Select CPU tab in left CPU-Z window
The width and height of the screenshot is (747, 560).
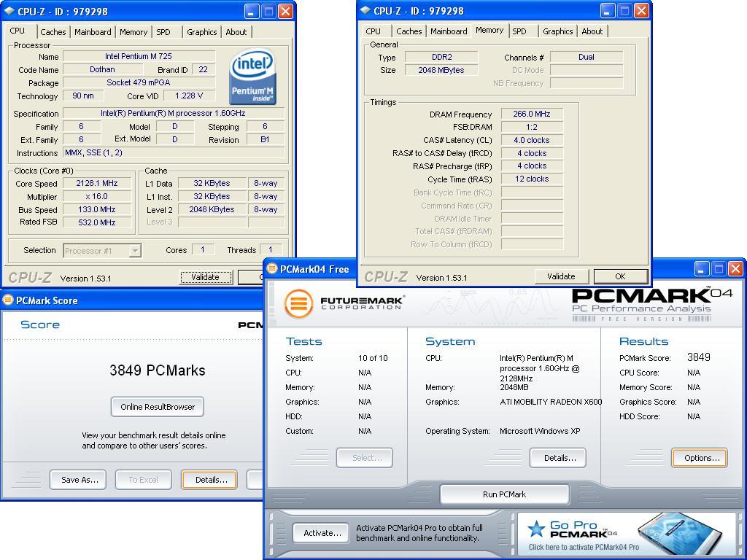point(18,31)
